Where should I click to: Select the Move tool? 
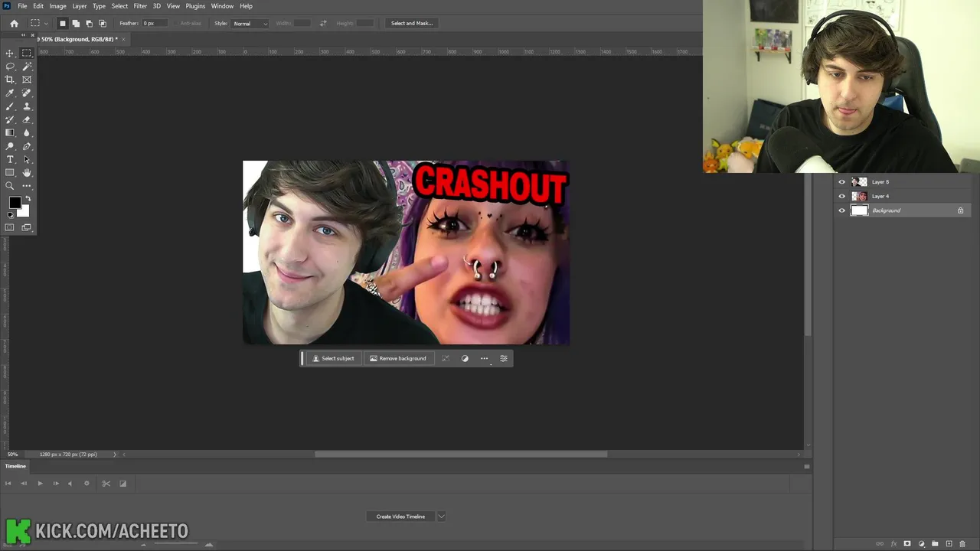(x=10, y=53)
